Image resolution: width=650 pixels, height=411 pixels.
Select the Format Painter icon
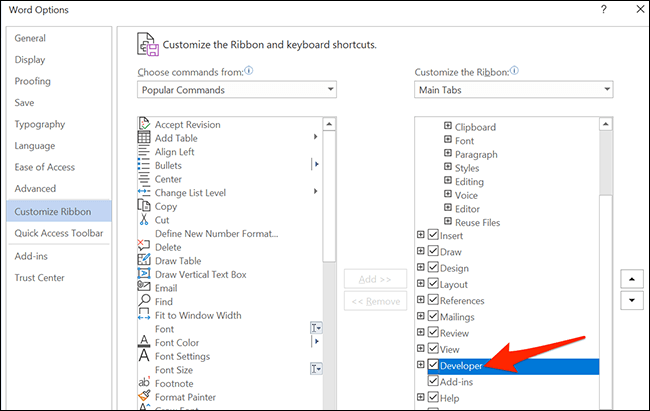coord(145,397)
